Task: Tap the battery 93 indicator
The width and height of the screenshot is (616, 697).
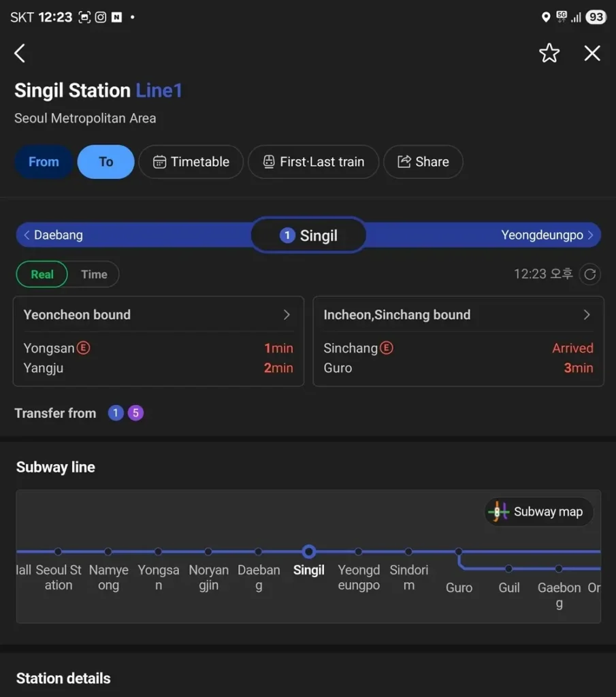Action: point(596,17)
